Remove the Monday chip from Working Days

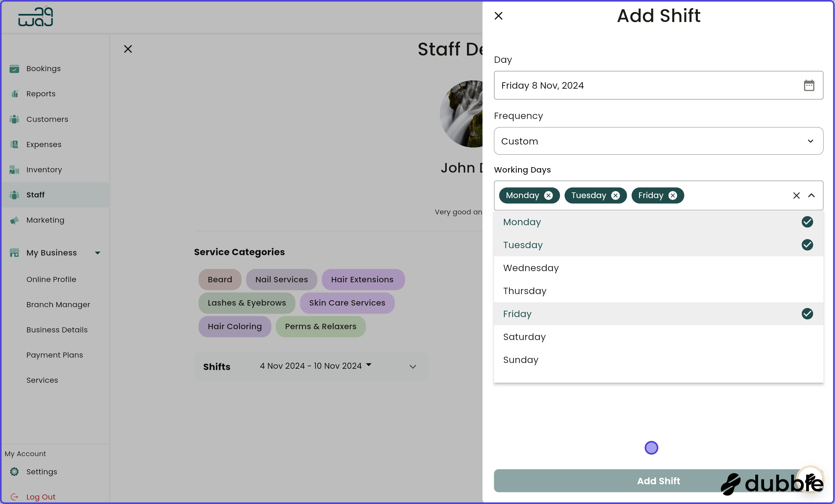[549, 195]
